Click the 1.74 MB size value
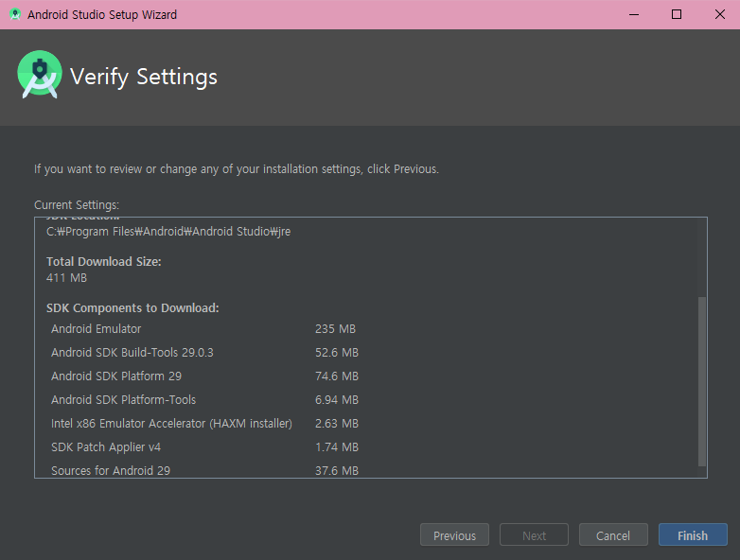Viewport: 740px width, 560px height. click(337, 446)
